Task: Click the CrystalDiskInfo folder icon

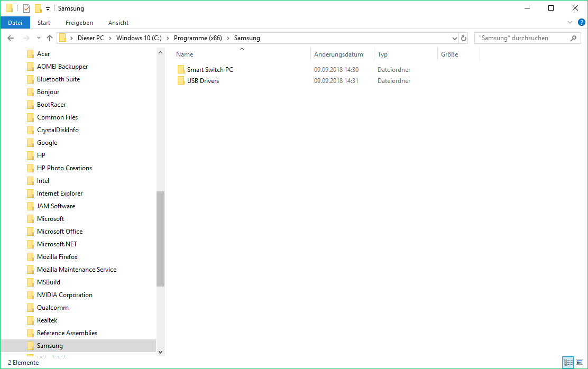Action: pos(30,130)
